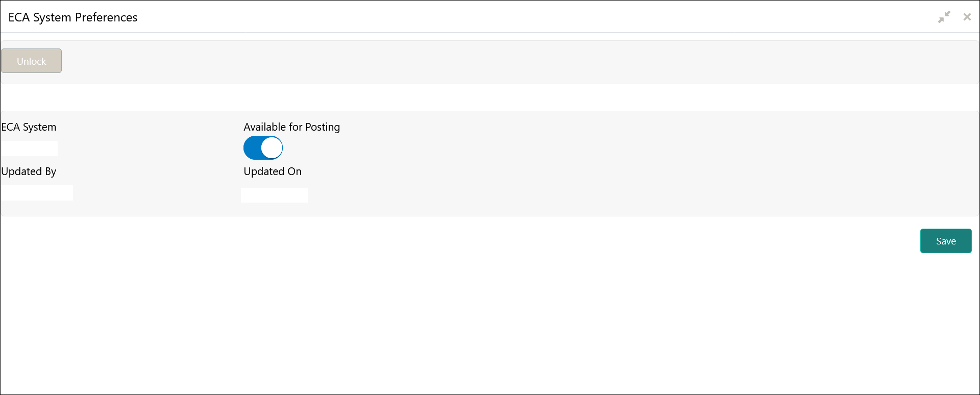This screenshot has width=980, height=395.
Task: Click the Updated By label
Action: (x=29, y=171)
